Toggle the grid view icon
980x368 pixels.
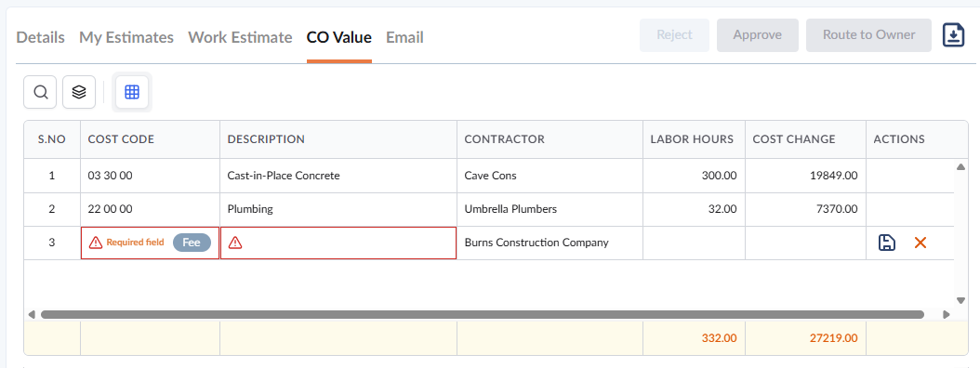pos(132,93)
